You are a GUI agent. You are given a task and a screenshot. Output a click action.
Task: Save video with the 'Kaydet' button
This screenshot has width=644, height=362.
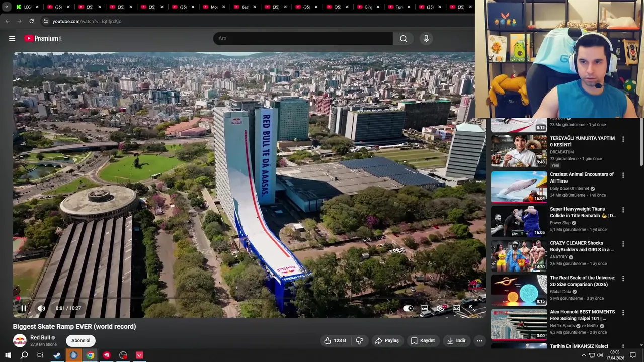coord(423,341)
